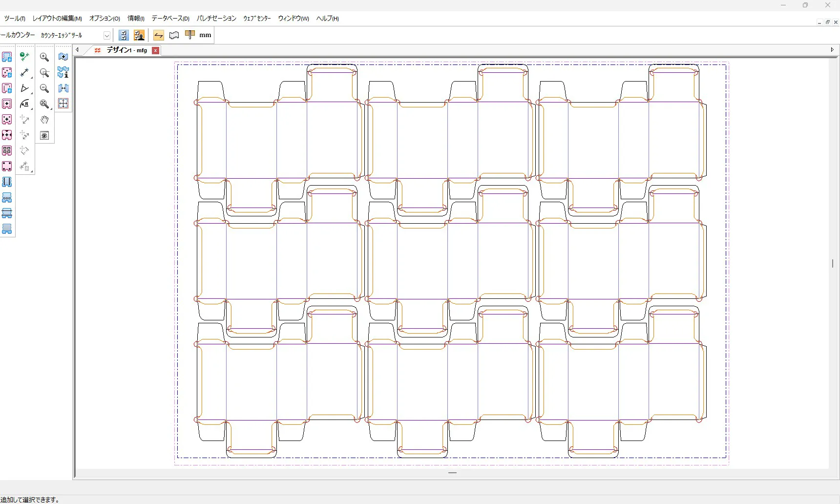
Task: Activate the hand pan tool
Action: click(44, 120)
